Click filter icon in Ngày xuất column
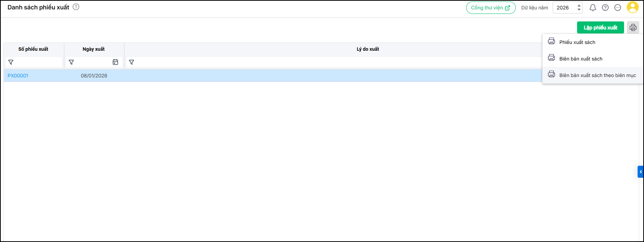Image resolution: width=644 pixels, height=242 pixels. (71, 62)
